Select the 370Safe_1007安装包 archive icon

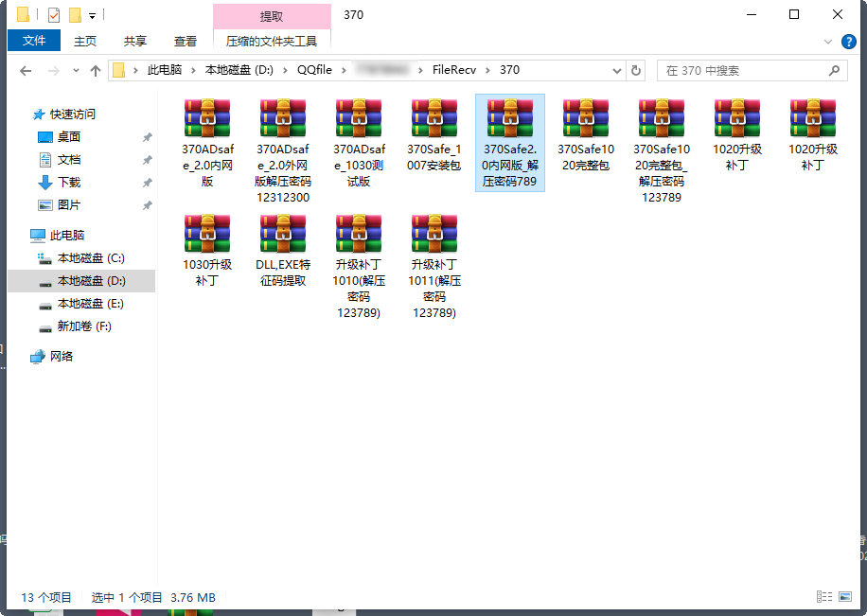tap(434, 117)
